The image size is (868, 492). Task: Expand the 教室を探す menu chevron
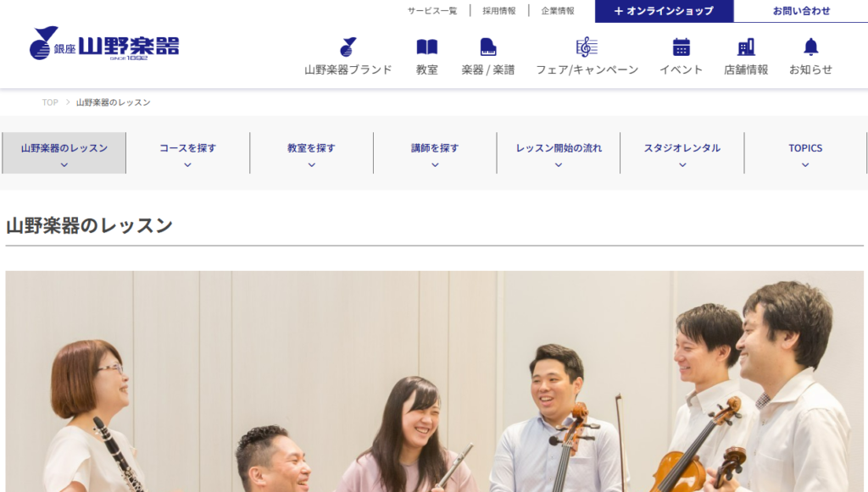point(312,165)
